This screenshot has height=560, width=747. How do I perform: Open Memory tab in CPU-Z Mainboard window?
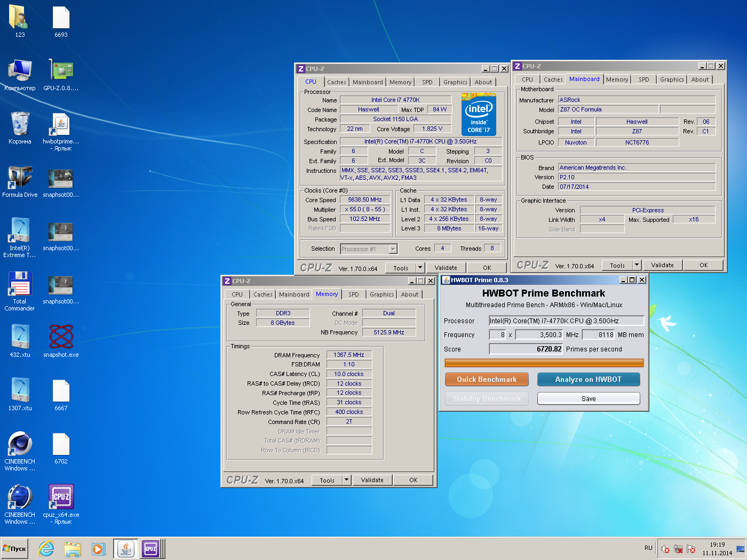point(617,79)
